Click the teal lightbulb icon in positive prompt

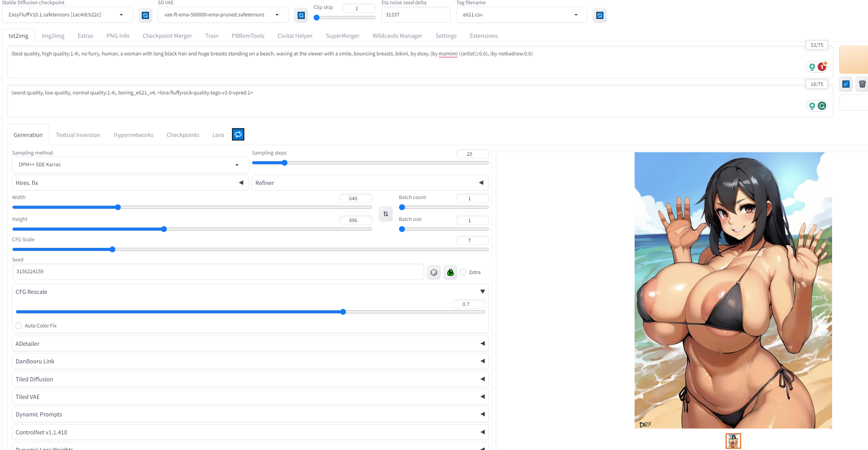click(812, 67)
